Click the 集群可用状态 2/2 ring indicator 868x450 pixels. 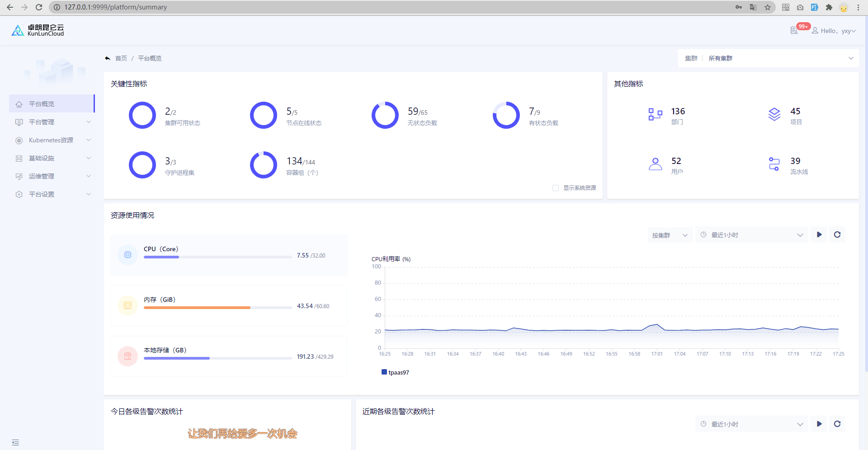coord(142,115)
